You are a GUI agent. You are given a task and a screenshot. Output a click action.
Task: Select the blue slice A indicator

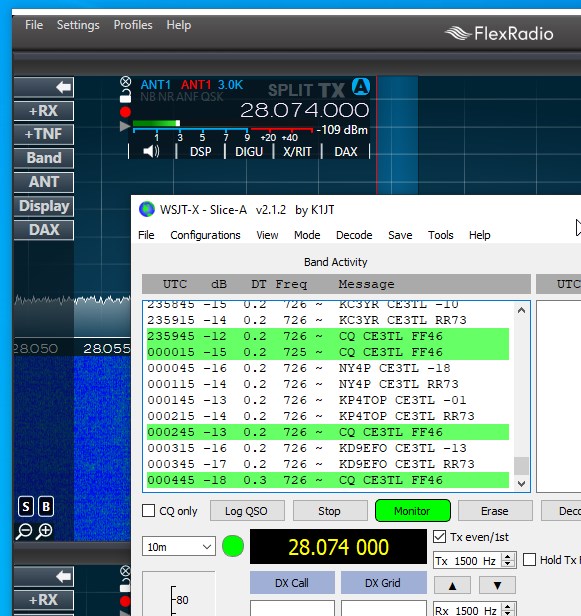pos(361,87)
